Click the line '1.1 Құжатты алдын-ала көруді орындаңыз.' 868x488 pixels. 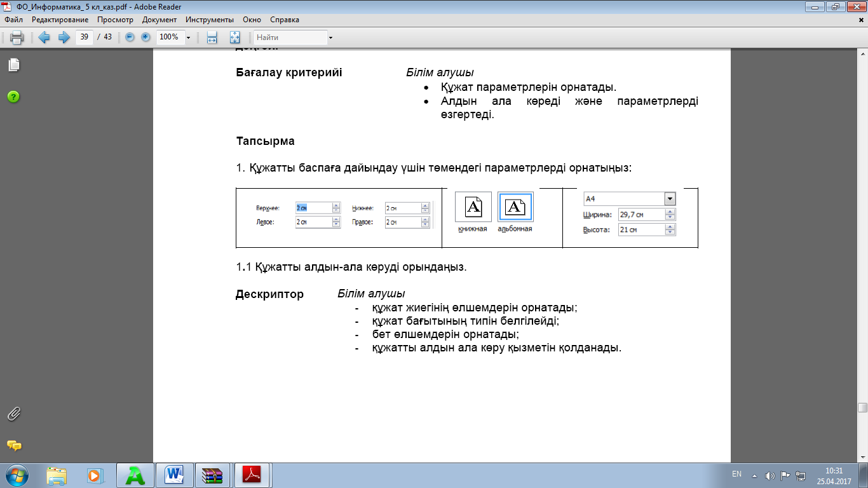tap(351, 267)
